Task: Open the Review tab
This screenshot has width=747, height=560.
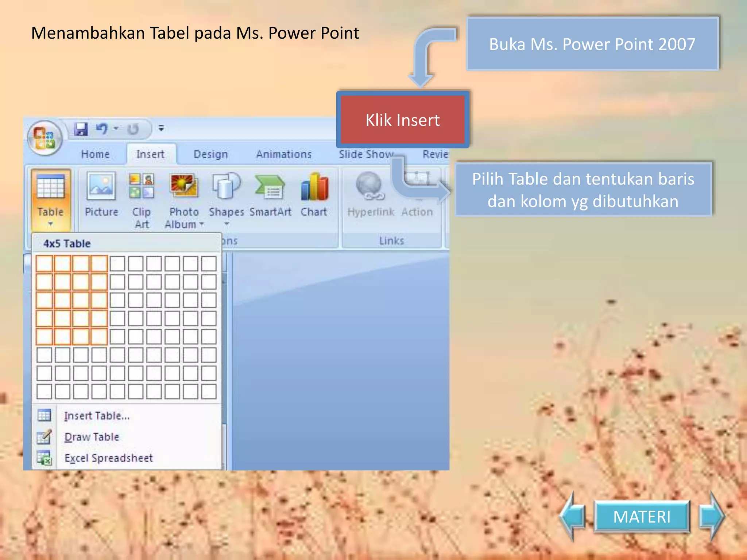Action: pos(435,154)
